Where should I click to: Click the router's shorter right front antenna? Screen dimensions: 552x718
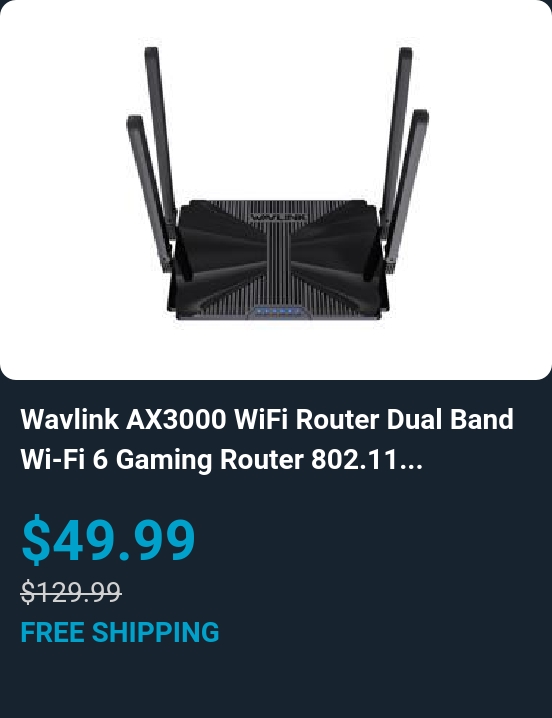[407, 190]
